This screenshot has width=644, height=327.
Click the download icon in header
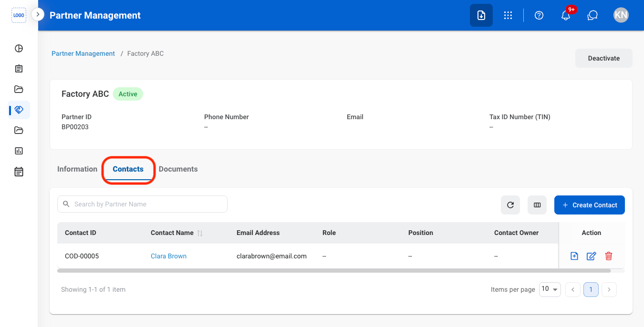click(x=481, y=15)
